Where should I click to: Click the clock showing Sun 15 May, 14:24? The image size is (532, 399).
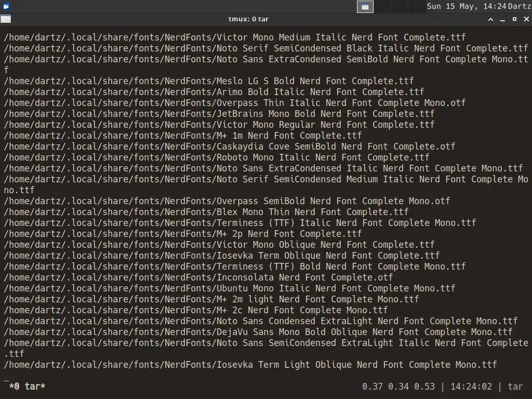point(467,6)
